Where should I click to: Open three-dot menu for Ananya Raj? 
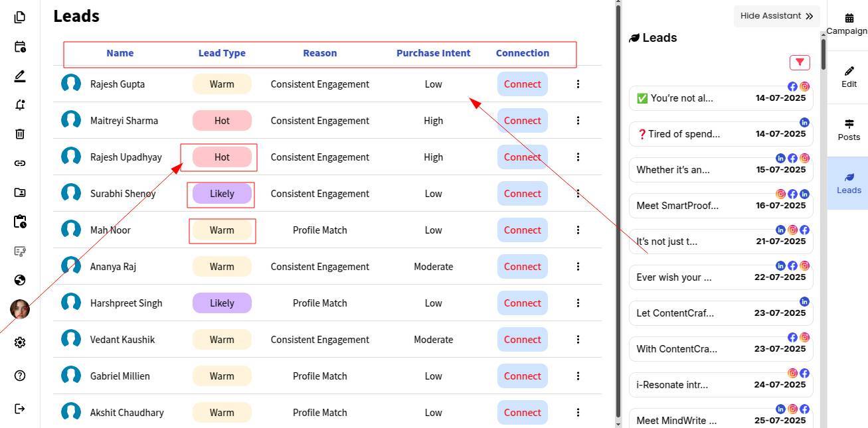[578, 267]
